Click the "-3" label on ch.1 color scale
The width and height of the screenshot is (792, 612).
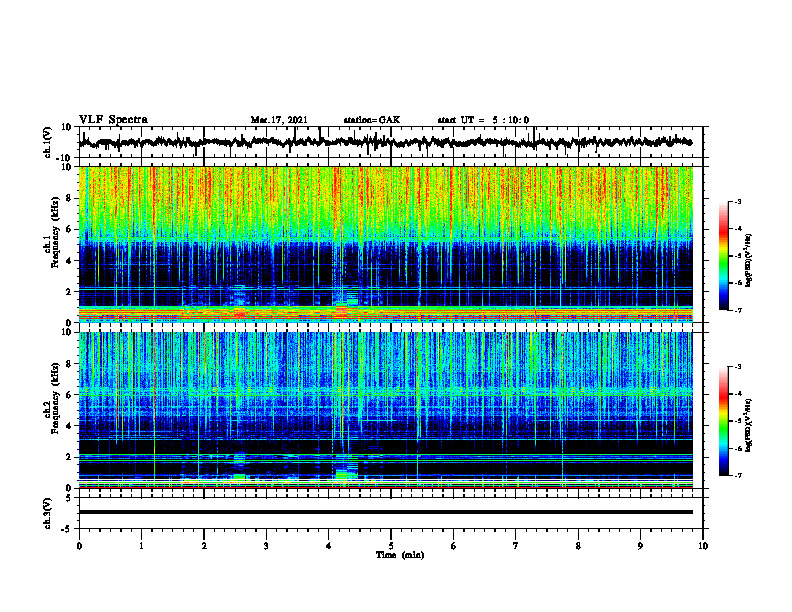coord(738,202)
